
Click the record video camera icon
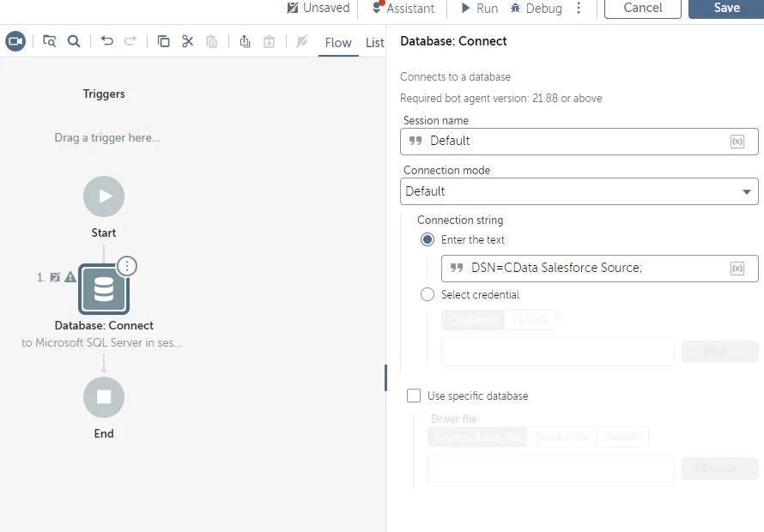click(x=15, y=41)
